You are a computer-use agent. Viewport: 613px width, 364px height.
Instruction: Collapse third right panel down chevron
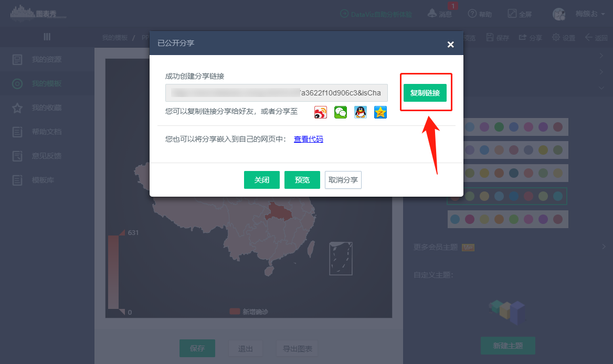(x=601, y=88)
